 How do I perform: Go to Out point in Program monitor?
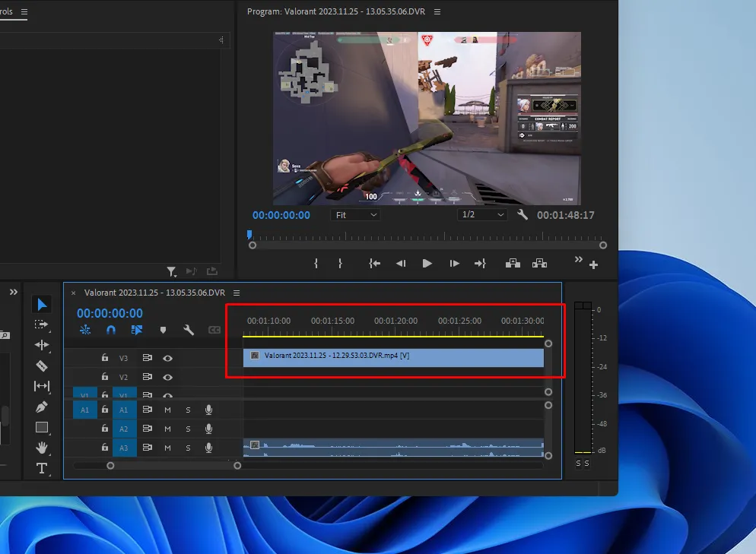[x=480, y=264]
